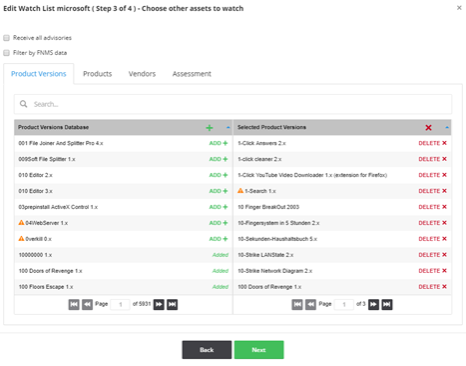
Task: Toggle Filter by FNMS data checkbox
Action: [6, 53]
